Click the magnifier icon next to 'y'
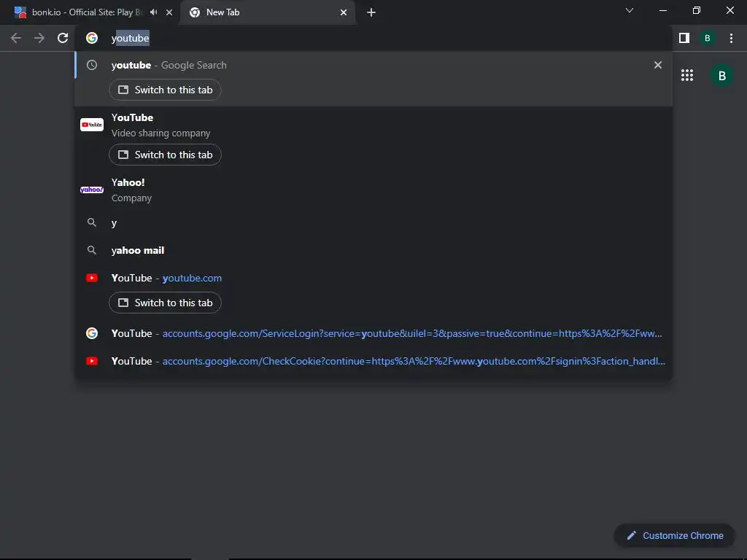The width and height of the screenshot is (747, 560). tap(92, 222)
